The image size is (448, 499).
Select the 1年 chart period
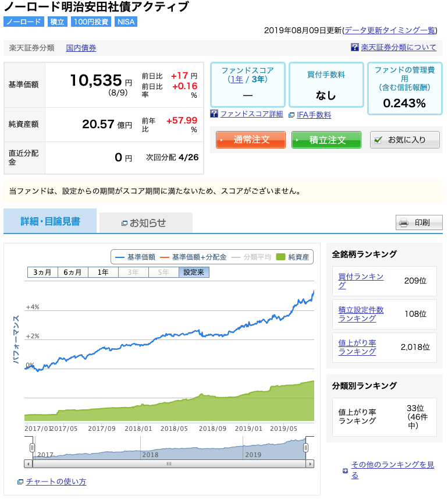[103, 272]
